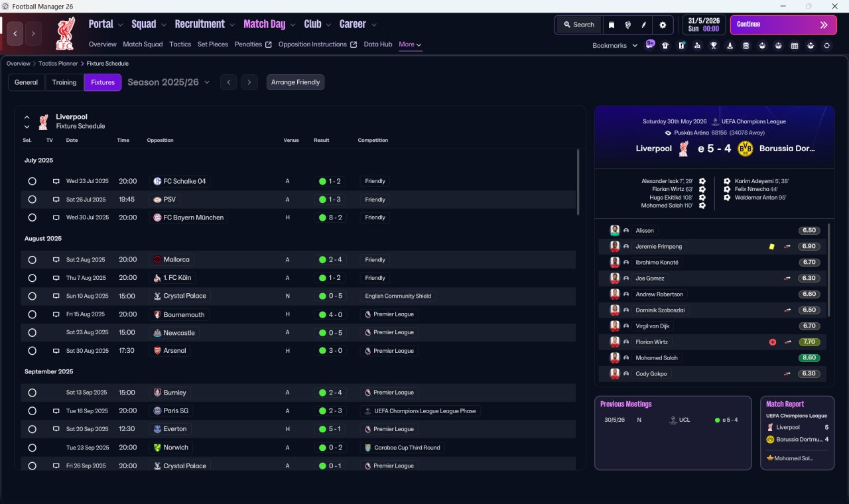Select the Bournemouth fixture radio button
The image size is (849, 504).
click(32, 314)
